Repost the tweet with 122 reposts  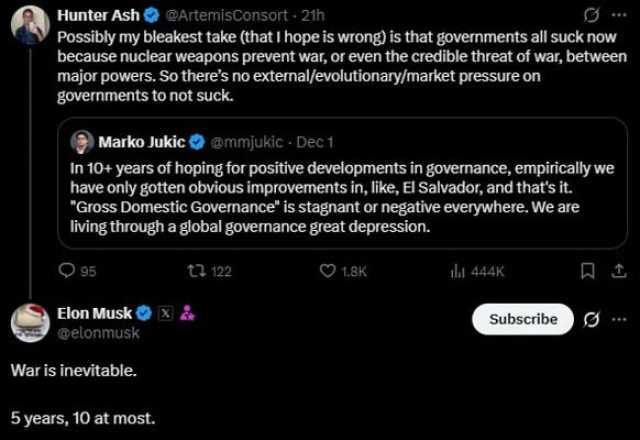[196, 271]
